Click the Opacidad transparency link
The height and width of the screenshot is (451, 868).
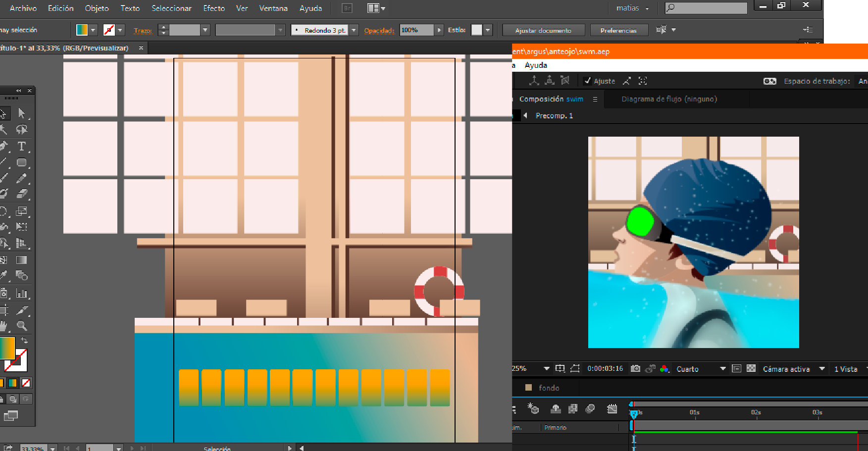[x=379, y=31]
